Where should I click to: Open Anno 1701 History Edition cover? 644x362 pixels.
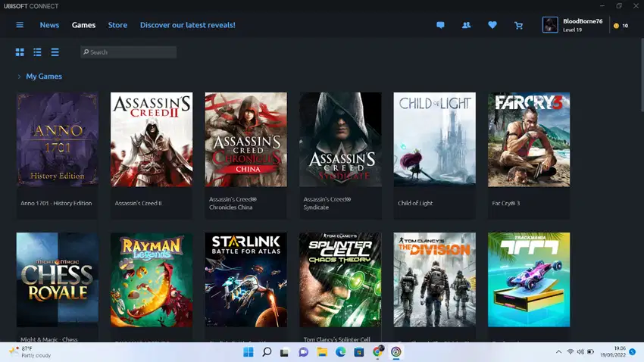[57, 139]
